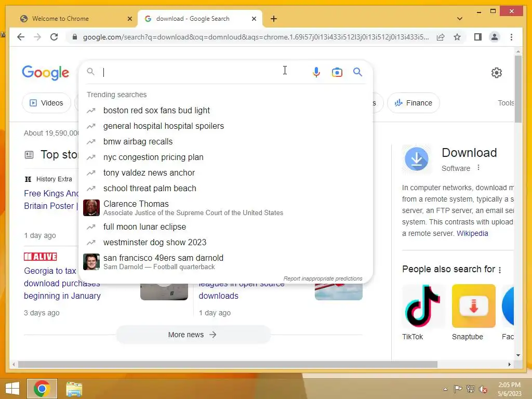
Task: Reload the current page
Action: point(54,37)
